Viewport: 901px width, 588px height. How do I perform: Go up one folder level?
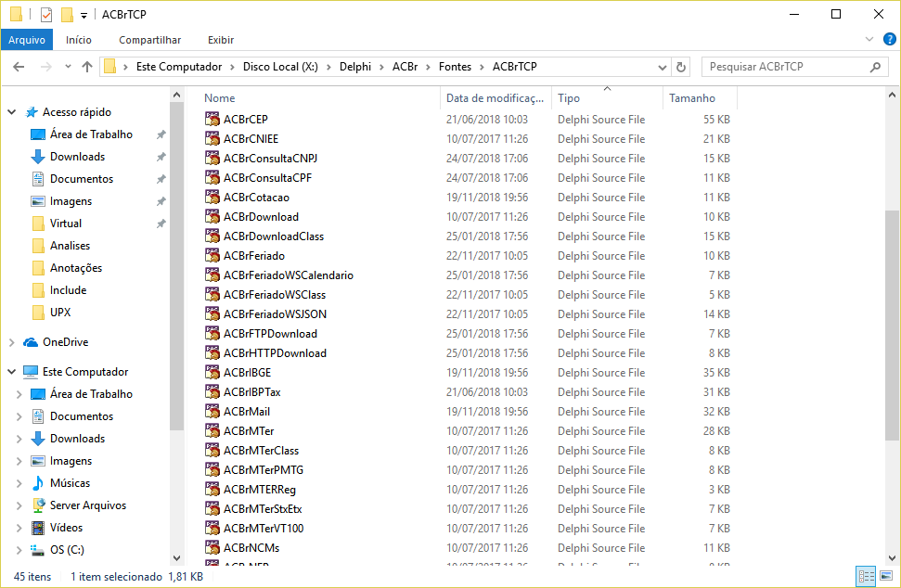point(87,67)
